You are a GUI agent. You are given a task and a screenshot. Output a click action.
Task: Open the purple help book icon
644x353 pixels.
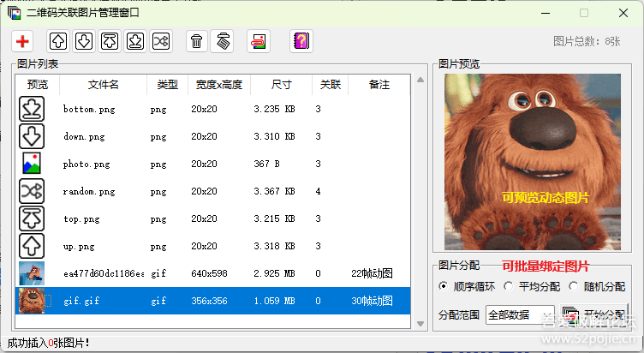coord(301,40)
